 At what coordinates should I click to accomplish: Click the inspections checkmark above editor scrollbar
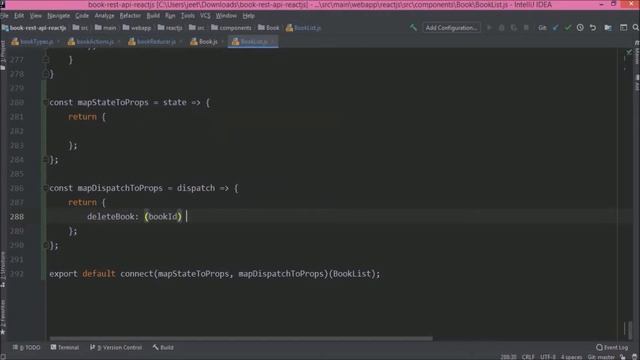click(x=629, y=52)
